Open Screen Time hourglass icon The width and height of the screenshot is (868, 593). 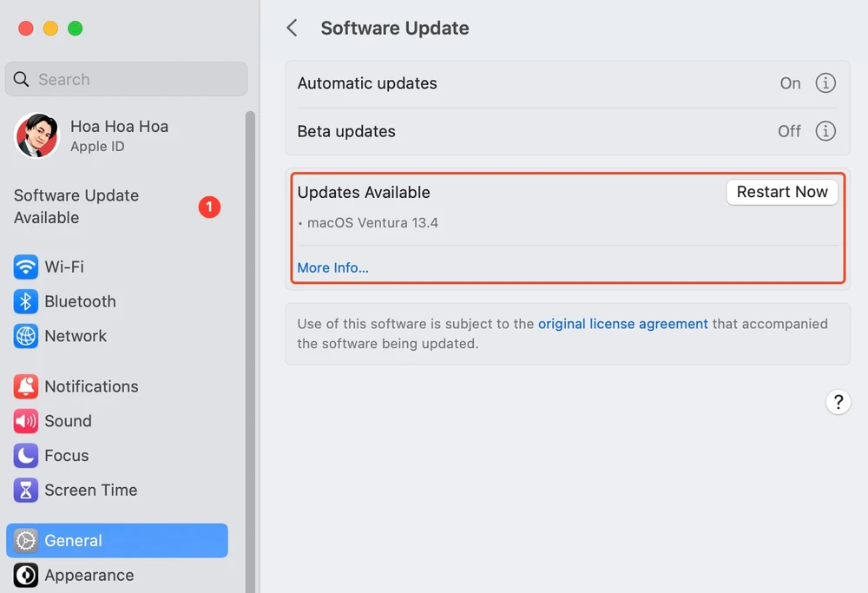click(25, 490)
